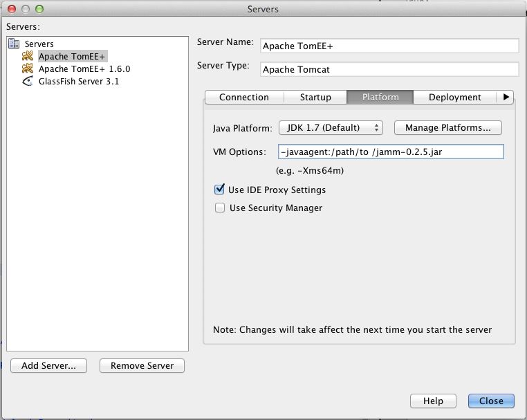
Task: Click the Servers root node icon
Action: click(14, 44)
